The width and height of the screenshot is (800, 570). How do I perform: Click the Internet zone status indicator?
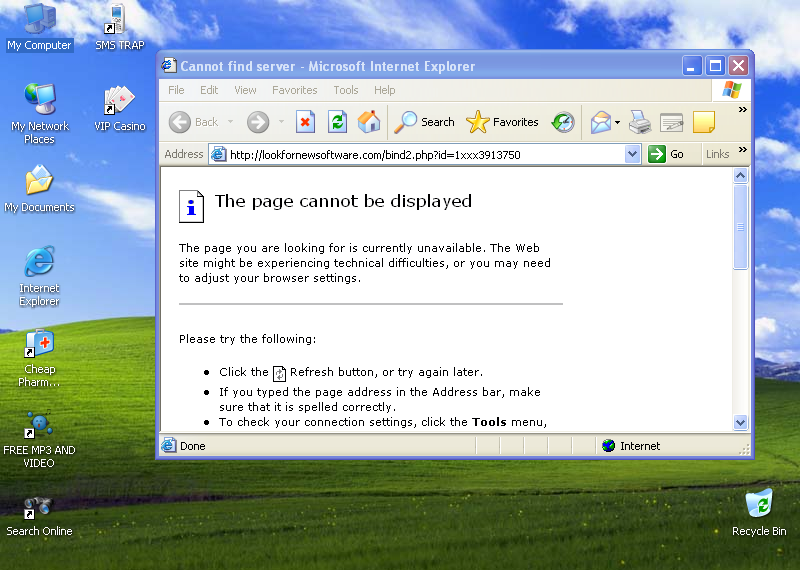point(631,446)
